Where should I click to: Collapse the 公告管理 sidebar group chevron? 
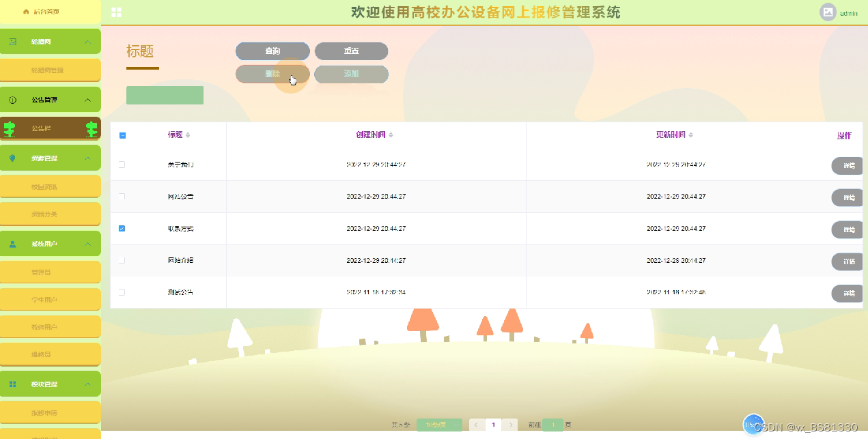(x=87, y=100)
